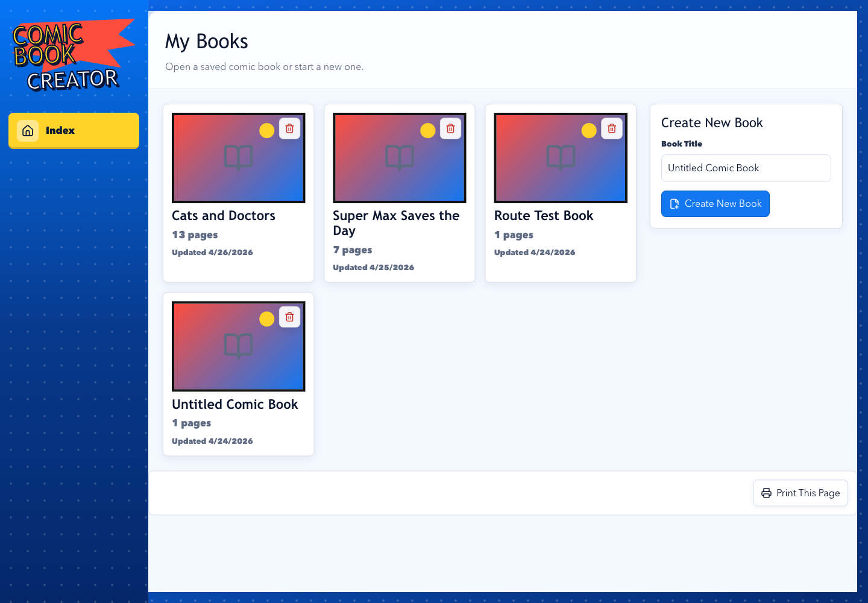Click the yellow status dot on Cats and Doctors
This screenshot has height=603, width=868.
click(266, 130)
